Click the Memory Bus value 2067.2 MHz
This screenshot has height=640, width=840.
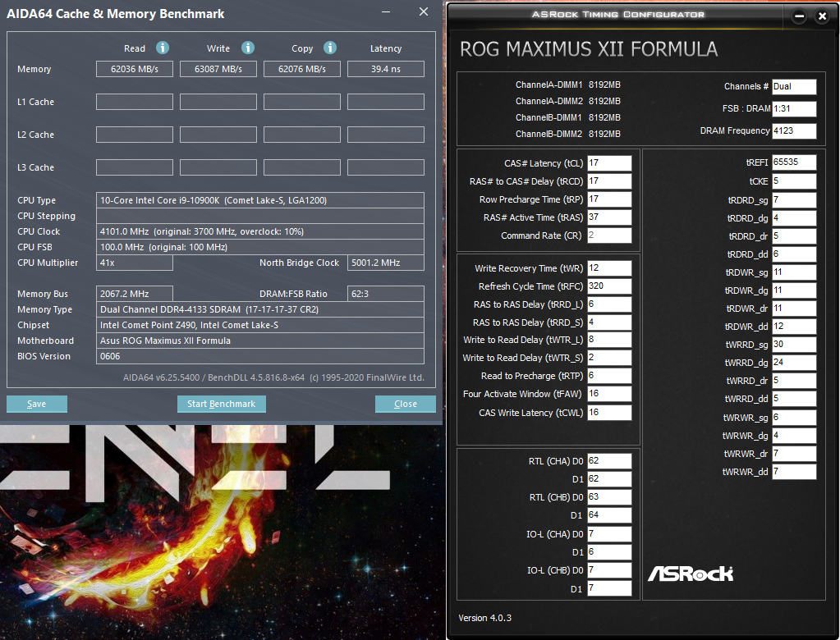coord(135,294)
